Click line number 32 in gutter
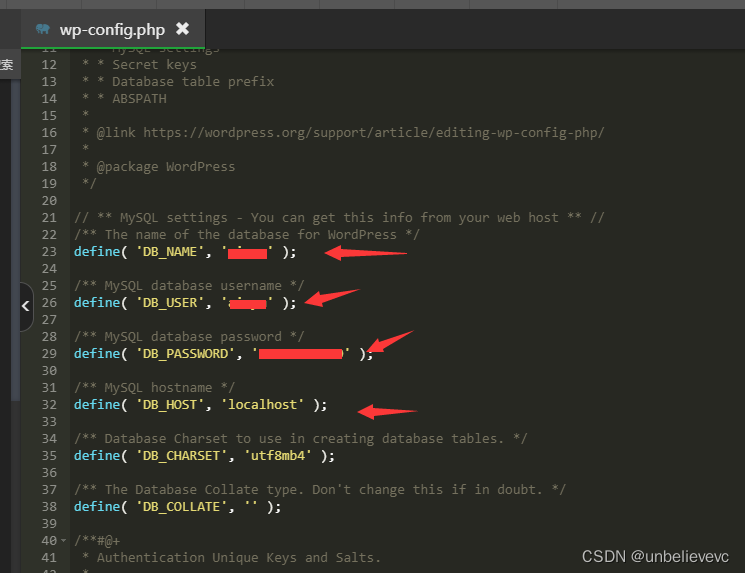Screen dimensions: 745x573 tap(49, 404)
